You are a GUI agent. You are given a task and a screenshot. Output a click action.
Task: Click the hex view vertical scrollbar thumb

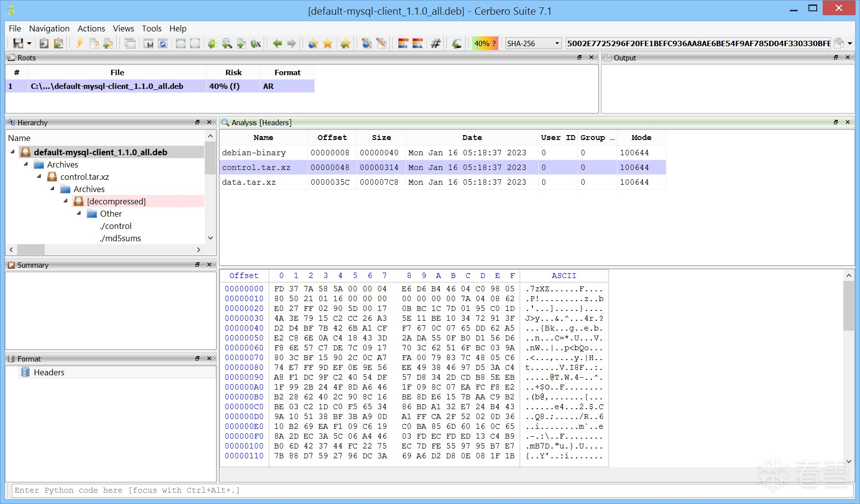[849, 306]
